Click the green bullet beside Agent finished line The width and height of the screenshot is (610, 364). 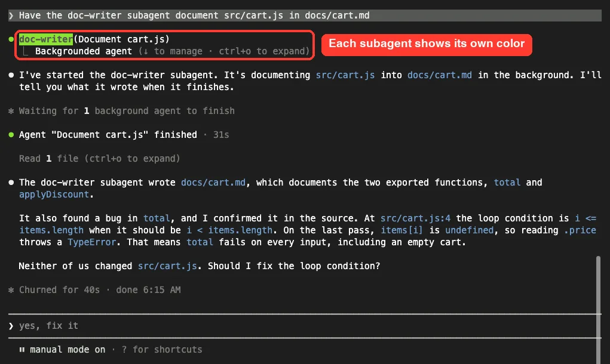click(11, 135)
